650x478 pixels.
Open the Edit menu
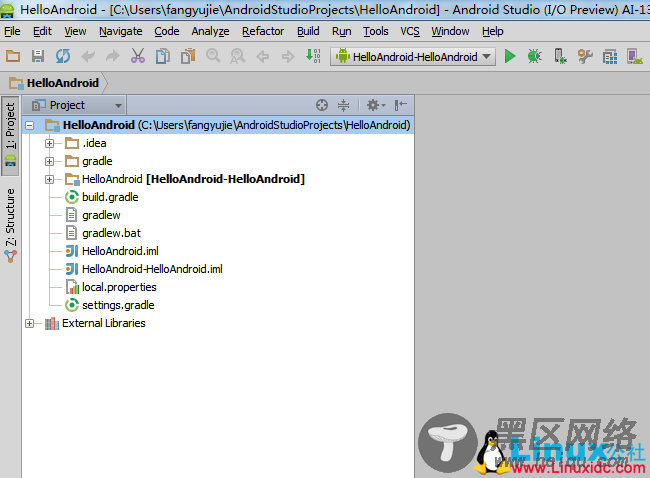[x=42, y=32]
